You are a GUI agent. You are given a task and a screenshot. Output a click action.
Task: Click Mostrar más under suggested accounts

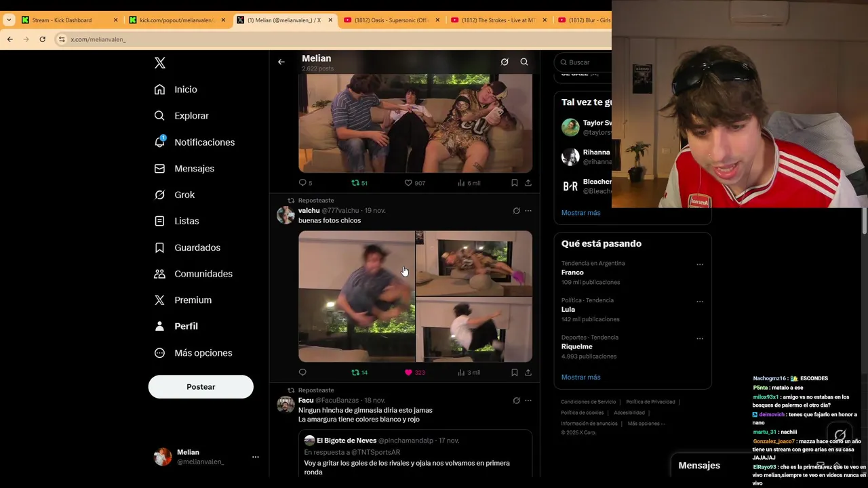pos(580,213)
